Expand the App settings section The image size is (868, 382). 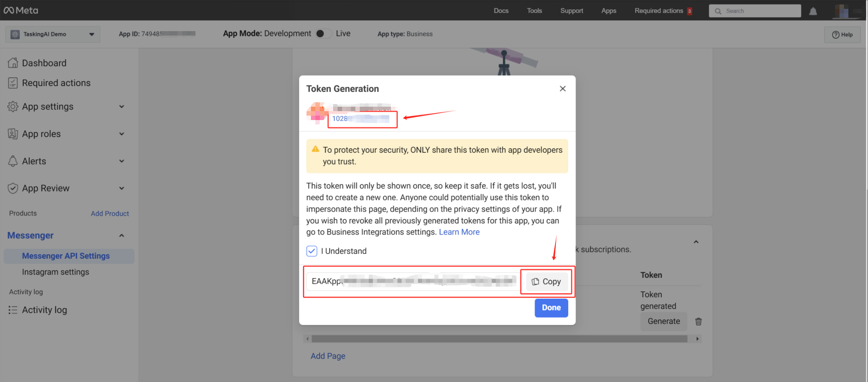tap(121, 107)
